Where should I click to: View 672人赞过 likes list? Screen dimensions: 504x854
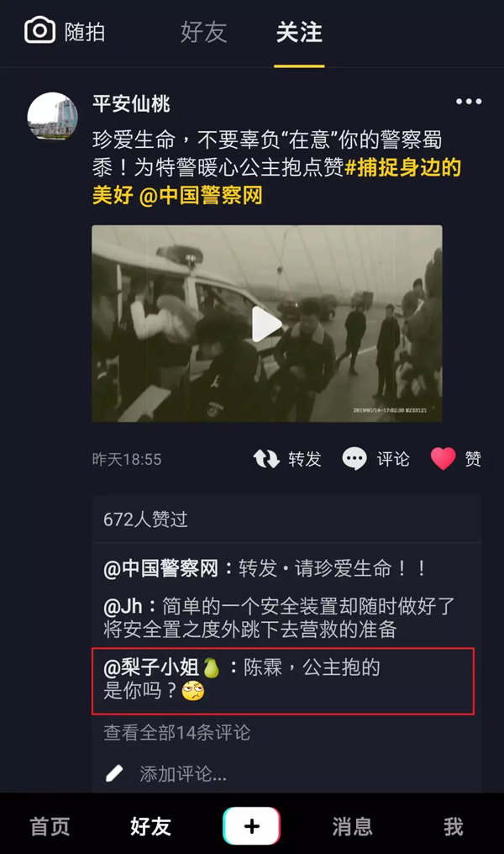145,519
